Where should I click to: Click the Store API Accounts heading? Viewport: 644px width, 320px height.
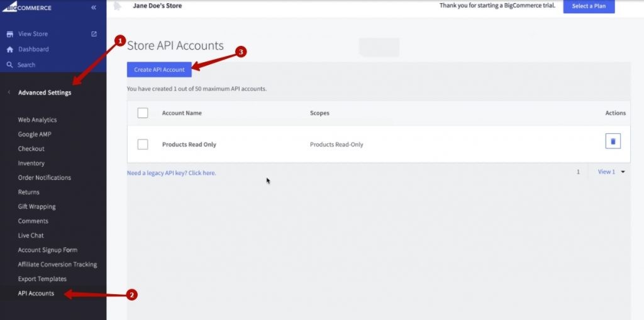click(x=175, y=45)
